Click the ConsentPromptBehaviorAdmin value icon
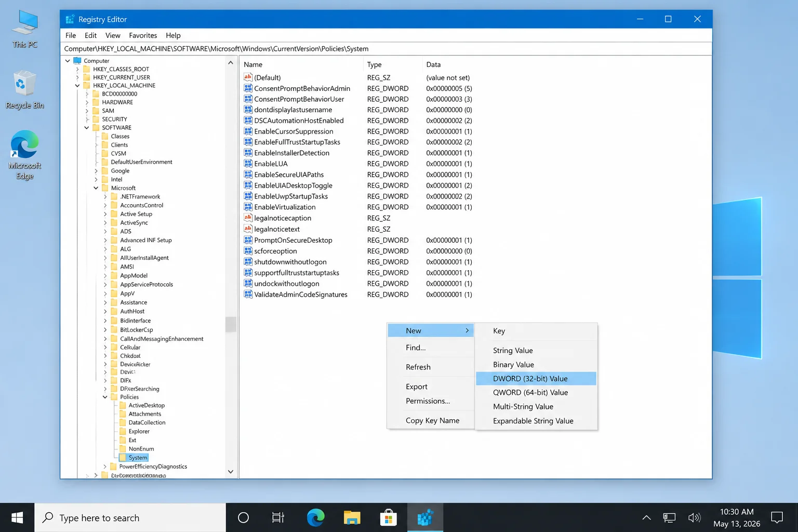 [x=248, y=88]
